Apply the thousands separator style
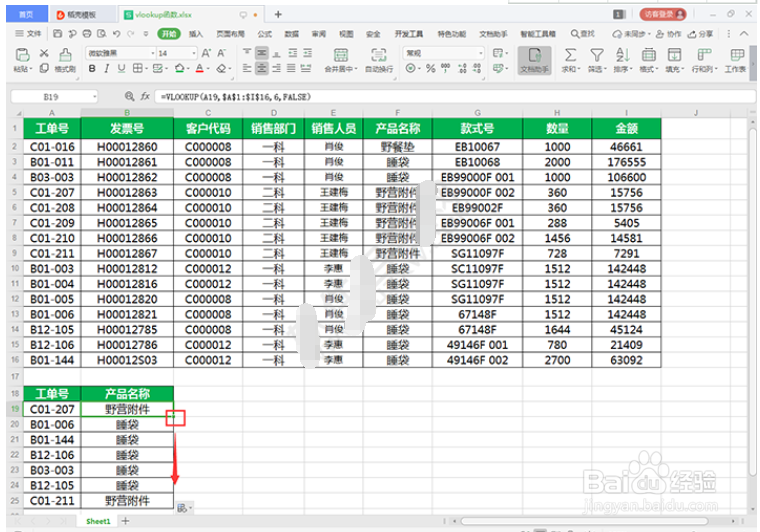The height and width of the screenshot is (532, 760). [x=445, y=68]
